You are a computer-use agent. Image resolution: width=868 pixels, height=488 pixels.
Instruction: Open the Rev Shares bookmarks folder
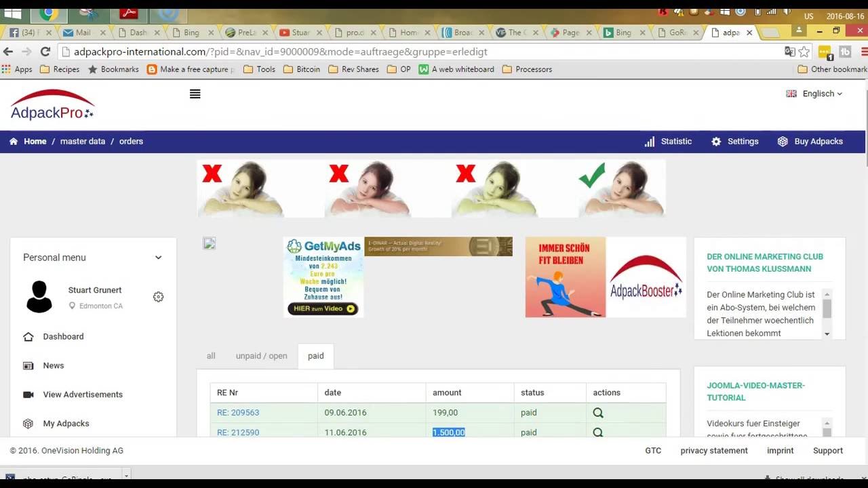[x=353, y=69]
